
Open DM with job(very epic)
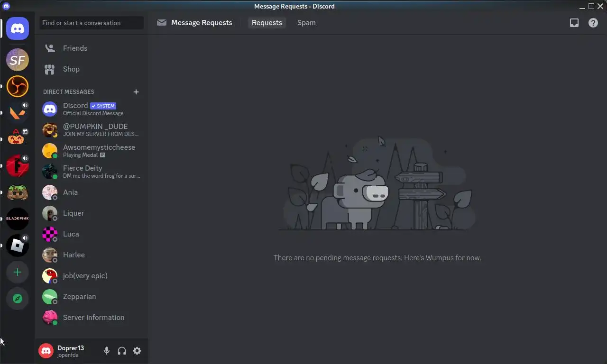[91, 276]
